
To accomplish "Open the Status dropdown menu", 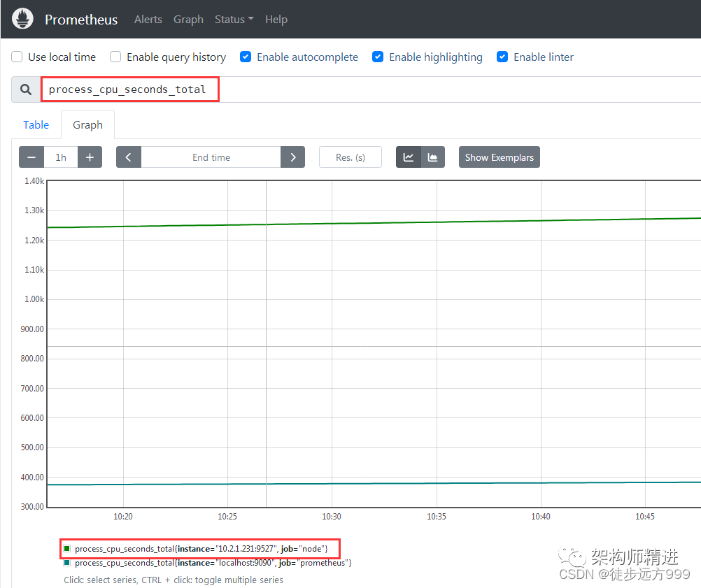I will (x=234, y=19).
